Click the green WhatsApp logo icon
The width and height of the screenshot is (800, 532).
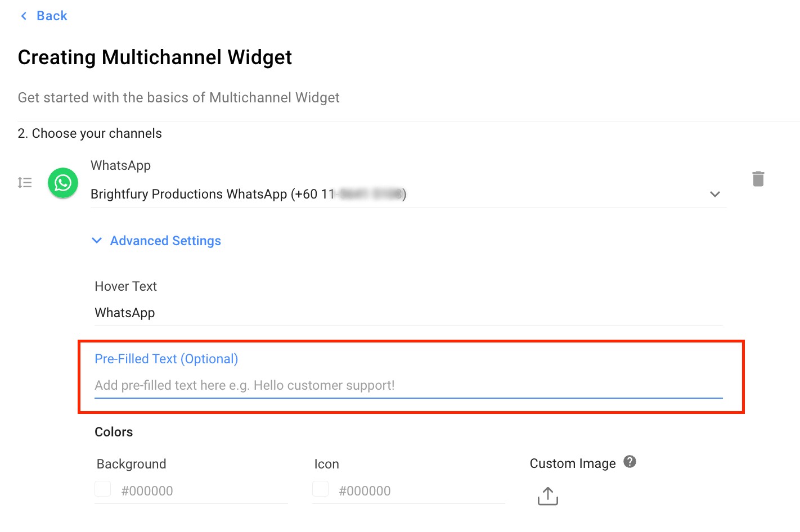point(63,183)
